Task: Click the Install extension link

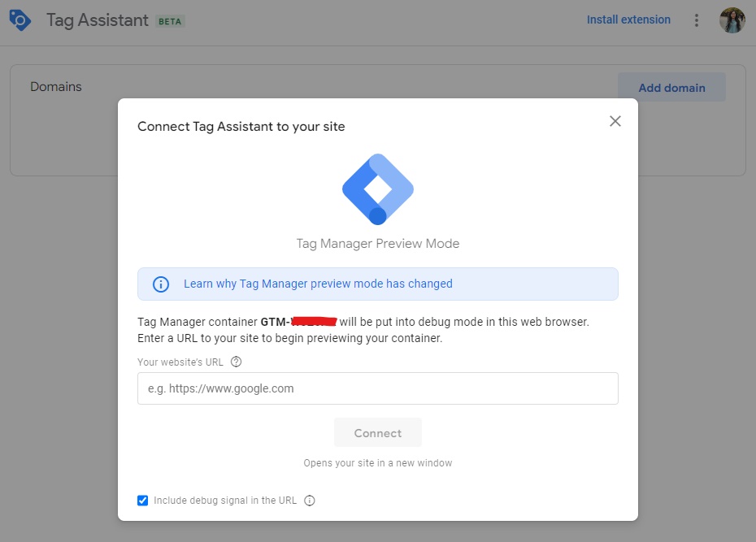Action: [628, 20]
